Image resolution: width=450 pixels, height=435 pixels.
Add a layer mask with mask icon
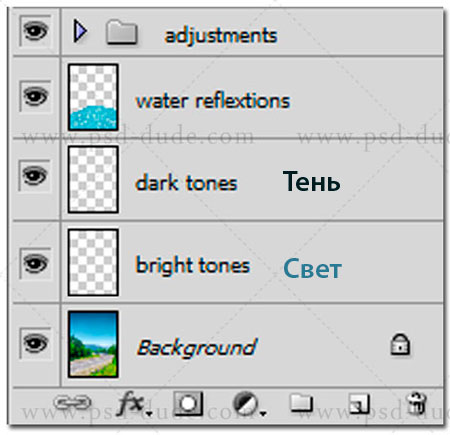(188, 403)
